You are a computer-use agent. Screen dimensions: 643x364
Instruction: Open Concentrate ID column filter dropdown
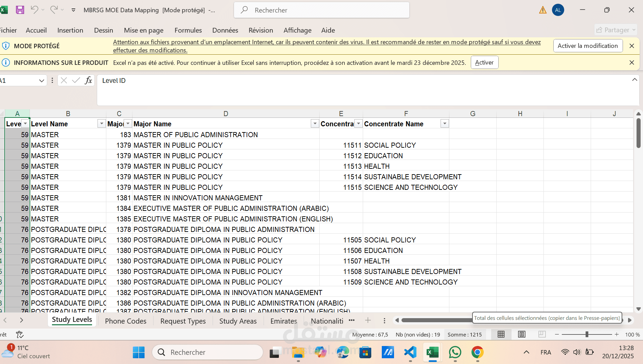pyautogui.click(x=358, y=124)
